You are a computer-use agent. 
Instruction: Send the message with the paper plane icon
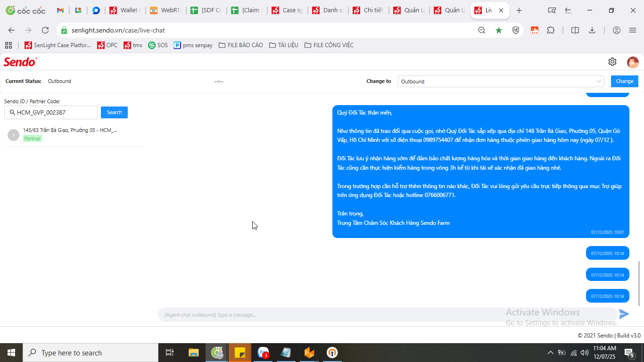[624, 314]
